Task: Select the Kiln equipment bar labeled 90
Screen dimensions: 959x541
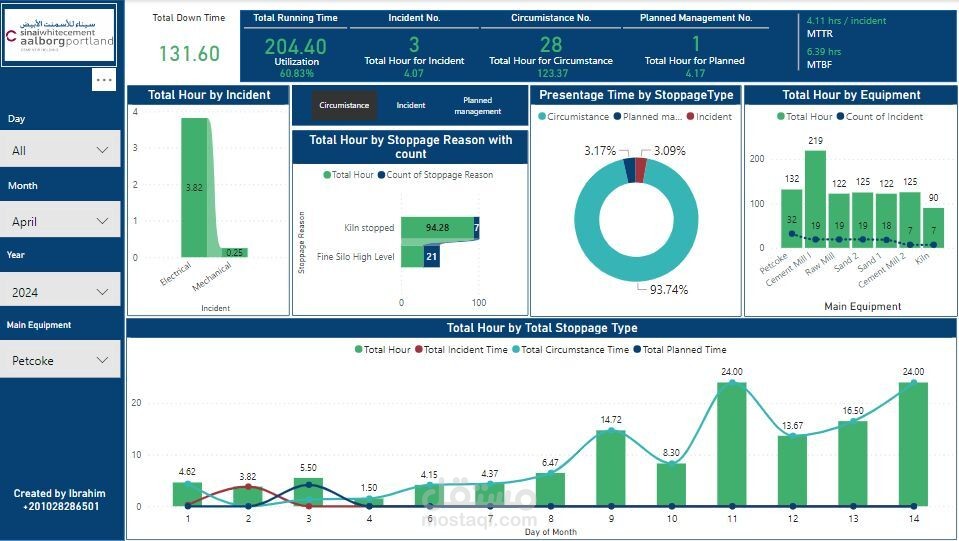Action: pos(933,227)
